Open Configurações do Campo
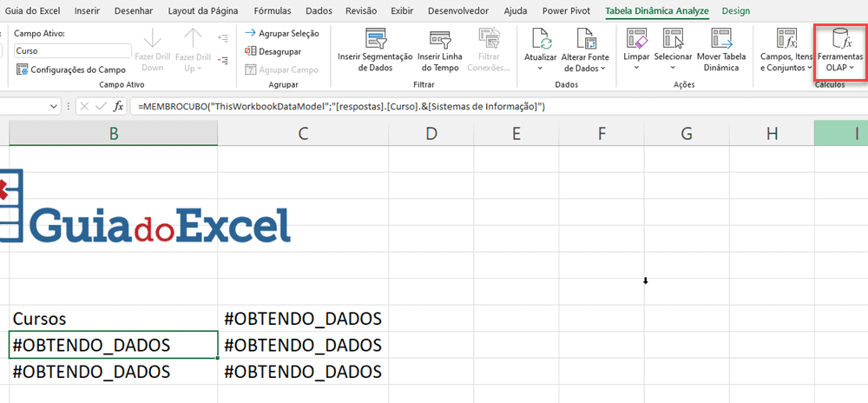The height and width of the screenshot is (403, 868). pyautogui.click(x=71, y=69)
